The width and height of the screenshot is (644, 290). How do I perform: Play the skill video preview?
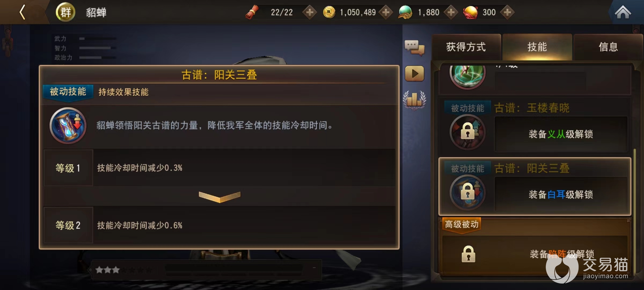click(415, 74)
